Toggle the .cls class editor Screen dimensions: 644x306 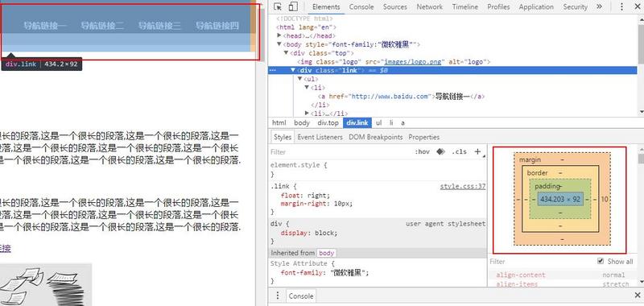pyautogui.click(x=459, y=151)
